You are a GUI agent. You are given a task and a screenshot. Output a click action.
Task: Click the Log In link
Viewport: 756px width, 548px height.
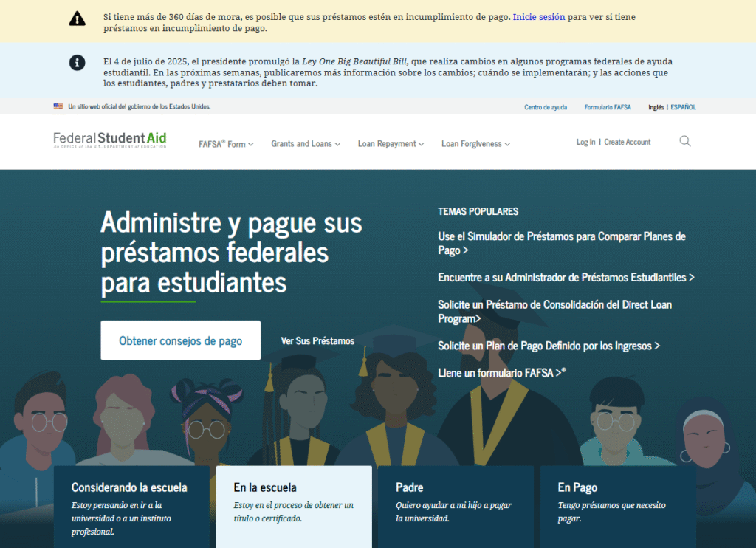(585, 142)
